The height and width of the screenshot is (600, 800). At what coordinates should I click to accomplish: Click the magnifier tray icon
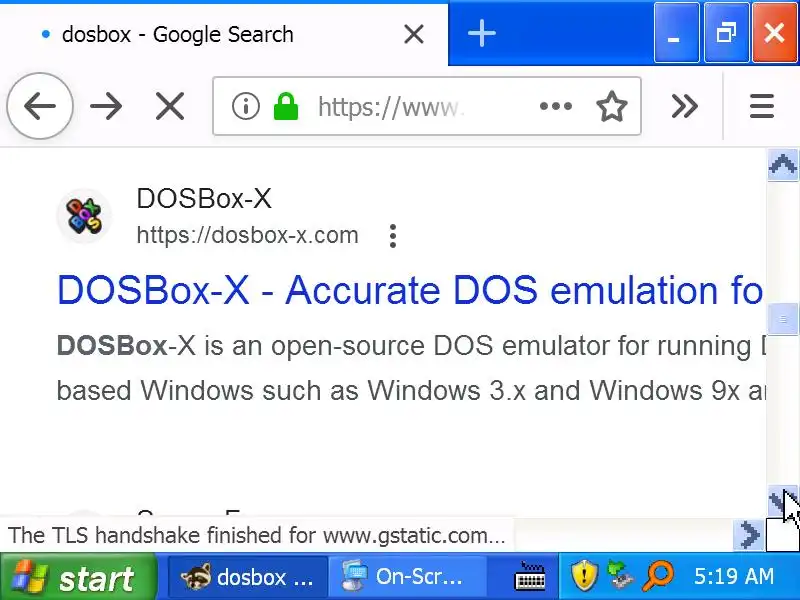(658, 576)
